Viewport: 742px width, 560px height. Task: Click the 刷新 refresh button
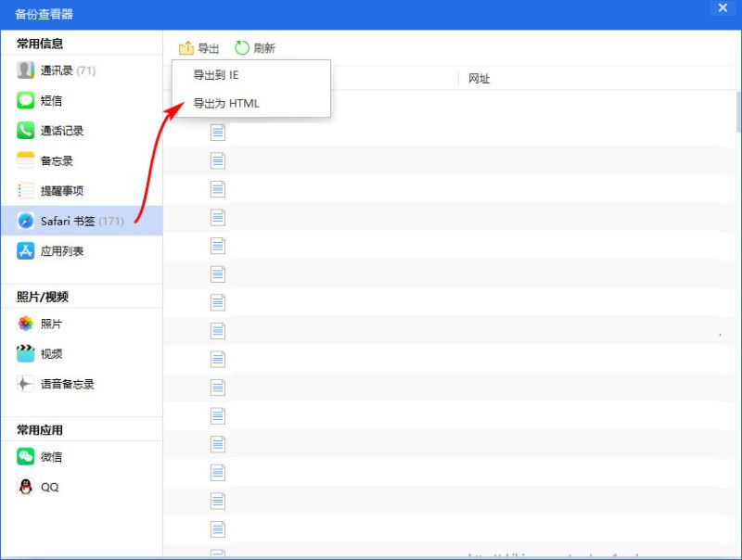coord(254,48)
